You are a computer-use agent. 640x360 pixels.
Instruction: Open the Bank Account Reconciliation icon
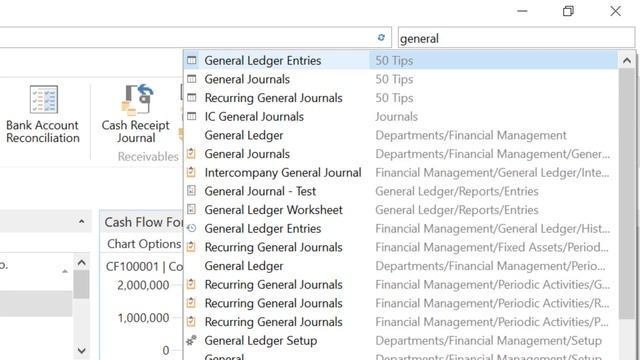(43, 99)
